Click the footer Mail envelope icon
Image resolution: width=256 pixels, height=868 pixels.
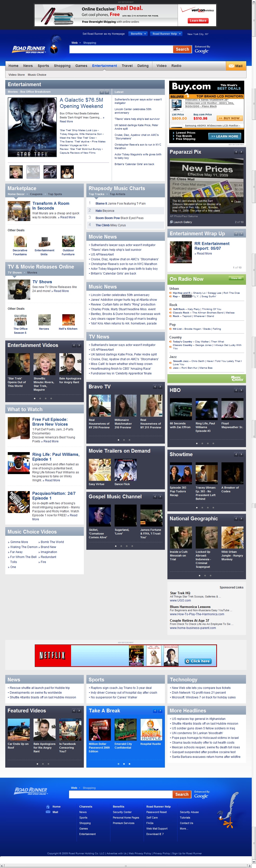click(48, 812)
